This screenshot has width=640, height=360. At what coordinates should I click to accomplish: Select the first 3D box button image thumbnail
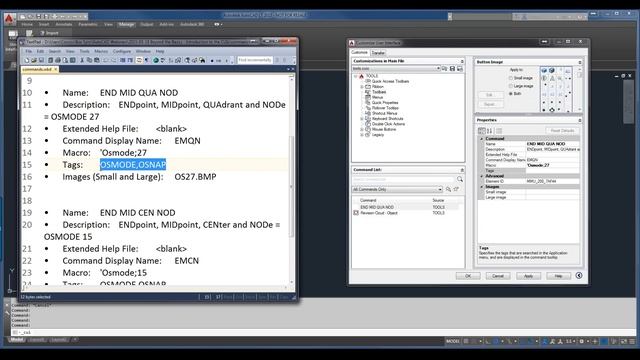click(x=544, y=71)
